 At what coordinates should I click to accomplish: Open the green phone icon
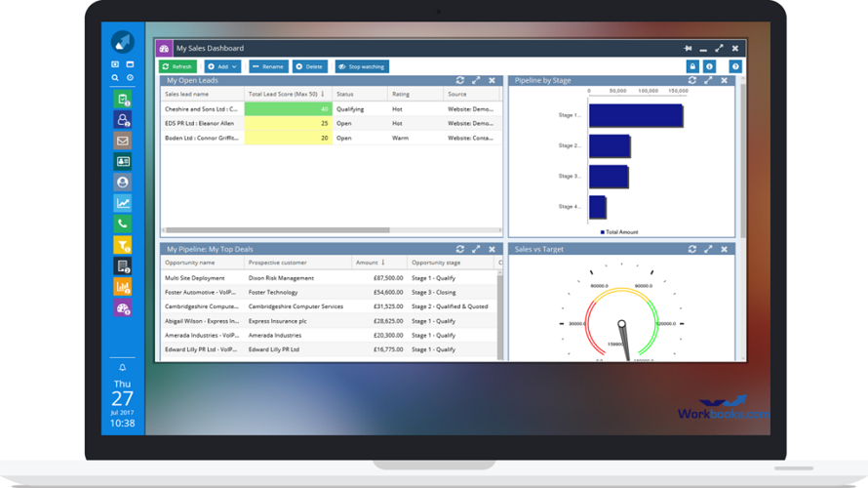click(x=122, y=224)
